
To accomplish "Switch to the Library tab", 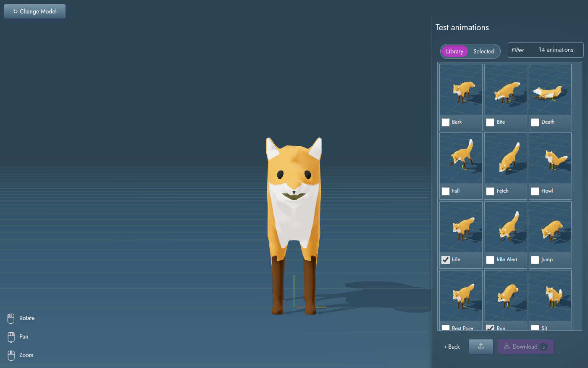I will pyautogui.click(x=454, y=51).
